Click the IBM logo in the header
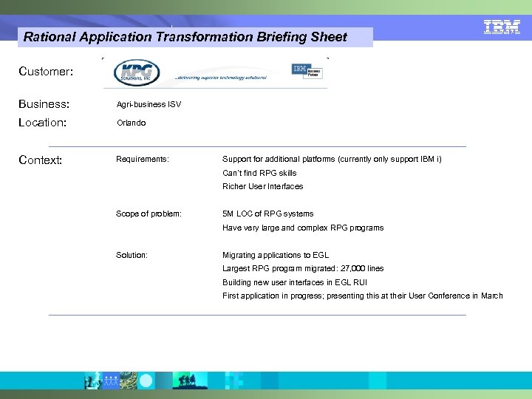The height and width of the screenshot is (399, 532). pos(502,27)
